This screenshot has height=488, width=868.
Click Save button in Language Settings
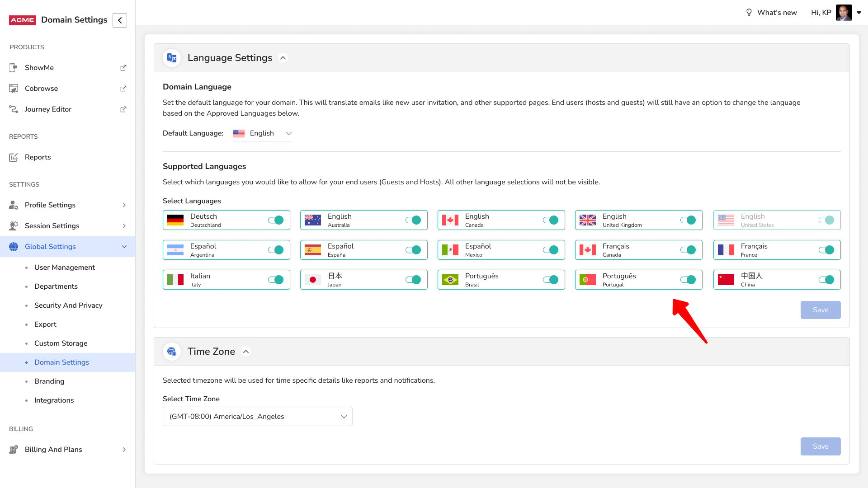coord(820,310)
